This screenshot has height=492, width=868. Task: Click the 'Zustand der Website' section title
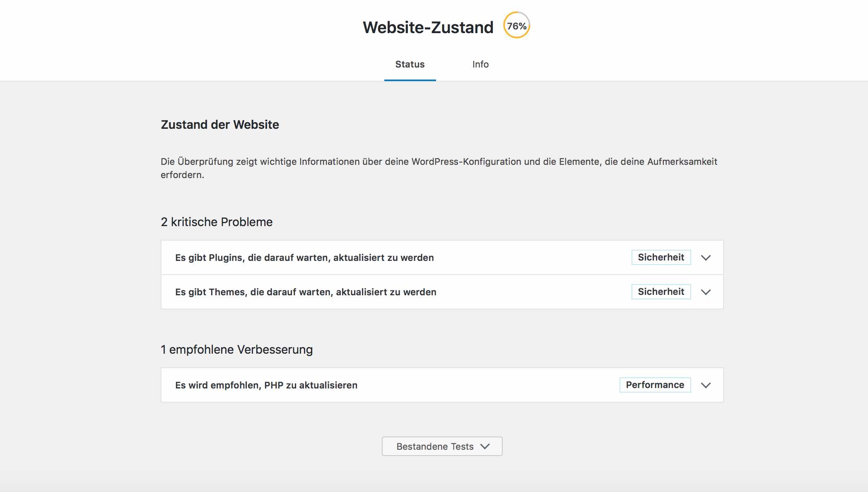(x=220, y=124)
